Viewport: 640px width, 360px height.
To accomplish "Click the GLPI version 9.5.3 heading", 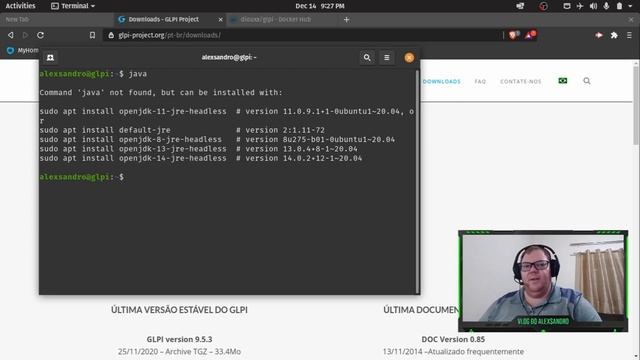I will coord(179,339).
